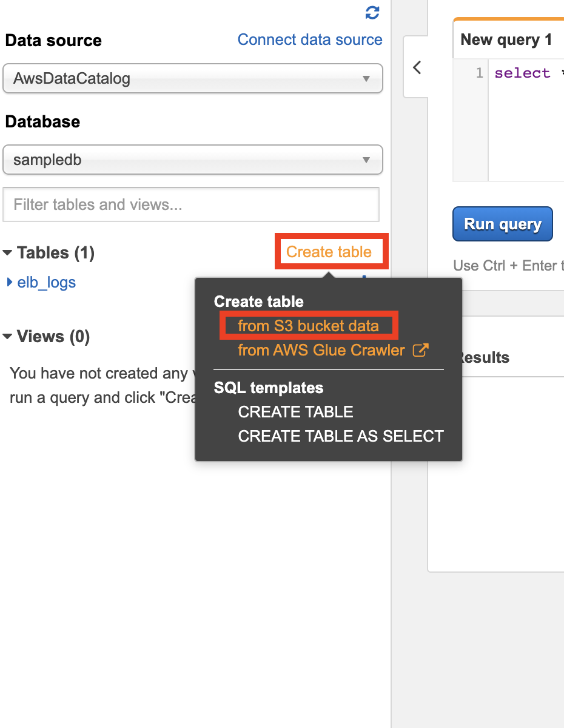This screenshot has height=728, width=564.
Task: Click the Filter tables and views field
Action: (191, 204)
